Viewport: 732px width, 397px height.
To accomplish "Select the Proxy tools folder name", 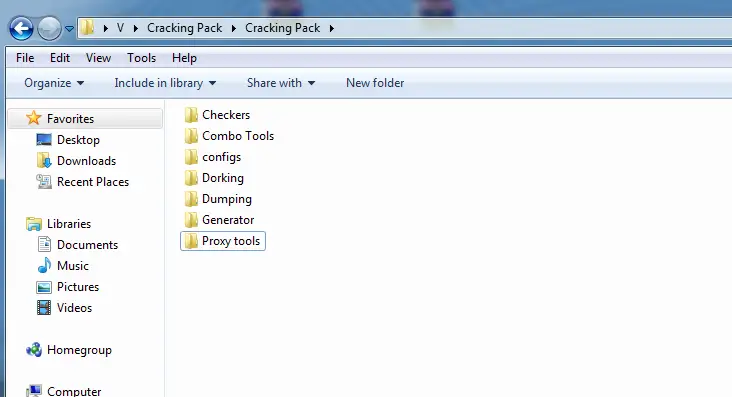I will 231,241.
